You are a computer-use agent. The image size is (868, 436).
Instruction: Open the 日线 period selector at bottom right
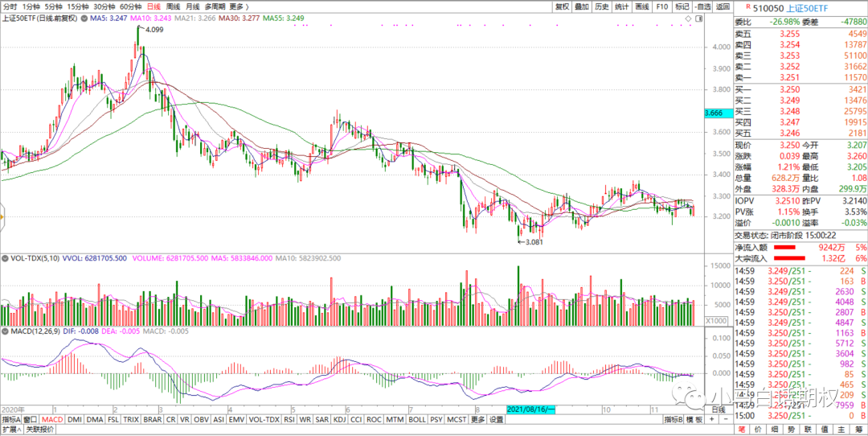click(x=719, y=409)
